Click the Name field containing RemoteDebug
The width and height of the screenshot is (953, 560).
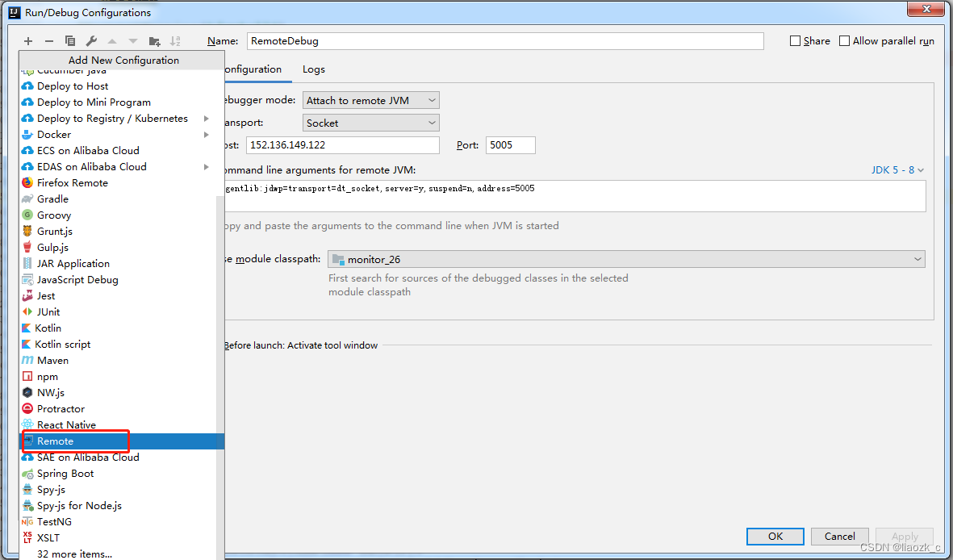[505, 40]
